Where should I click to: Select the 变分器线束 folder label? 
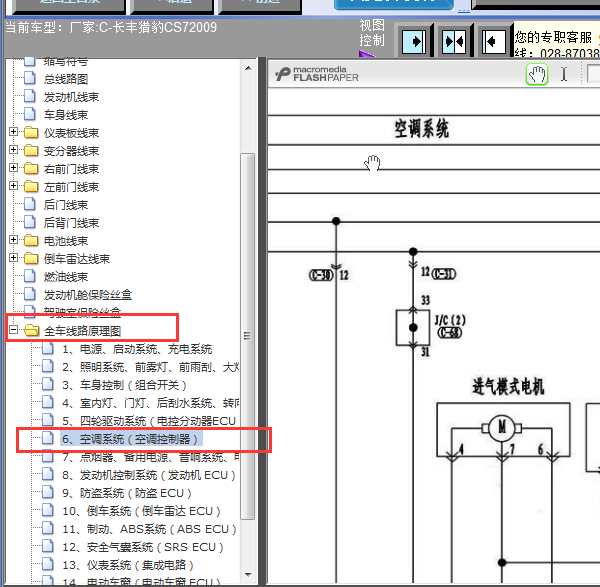(x=71, y=151)
